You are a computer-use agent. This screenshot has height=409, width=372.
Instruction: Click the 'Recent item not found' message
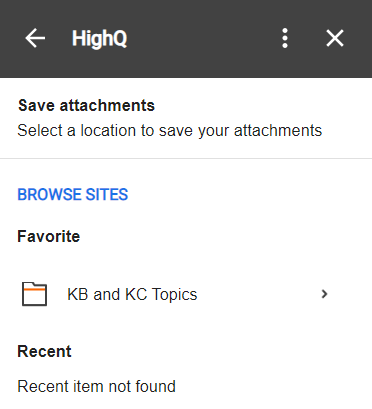click(96, 386)
